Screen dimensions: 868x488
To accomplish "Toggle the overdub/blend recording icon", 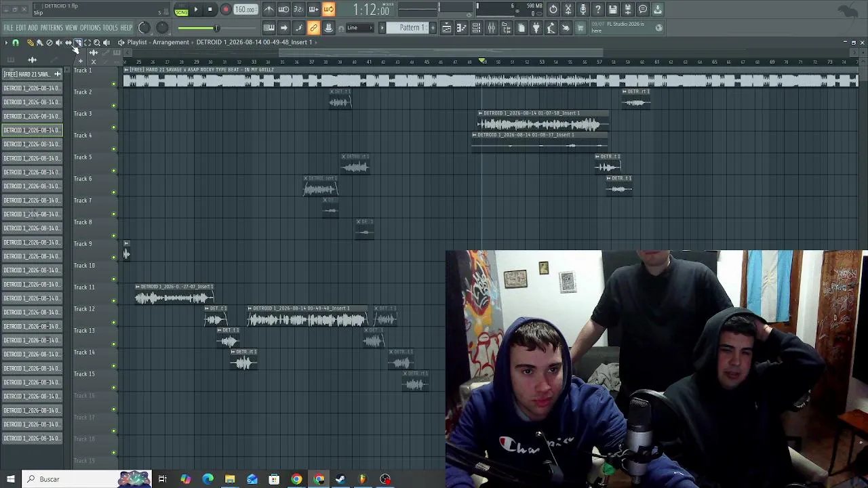I will click(x=314, y=9).
